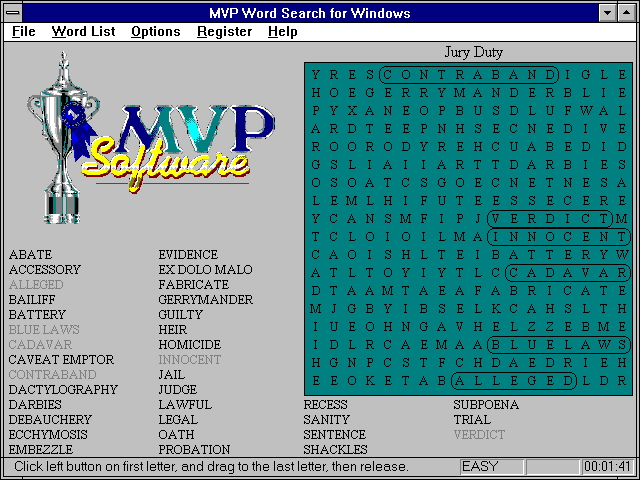The height and width of the screenshot is (480, 640).
Task: Click DEBAUCHERY in word list
Action: coord(50,420)
